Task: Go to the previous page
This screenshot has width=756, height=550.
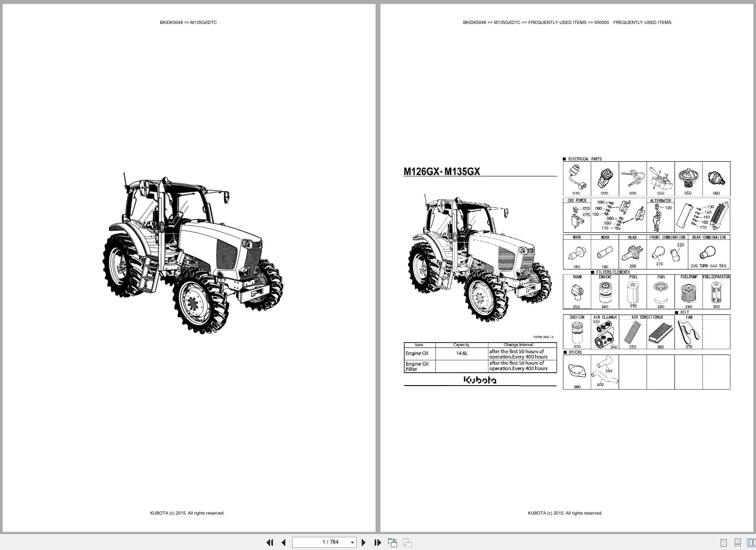Action: [x=283, y=542]
